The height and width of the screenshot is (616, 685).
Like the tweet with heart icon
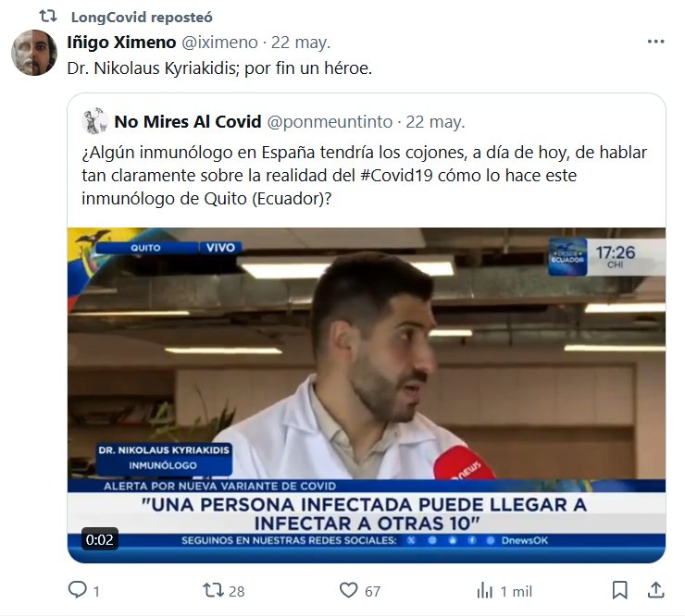pos(349,590)
